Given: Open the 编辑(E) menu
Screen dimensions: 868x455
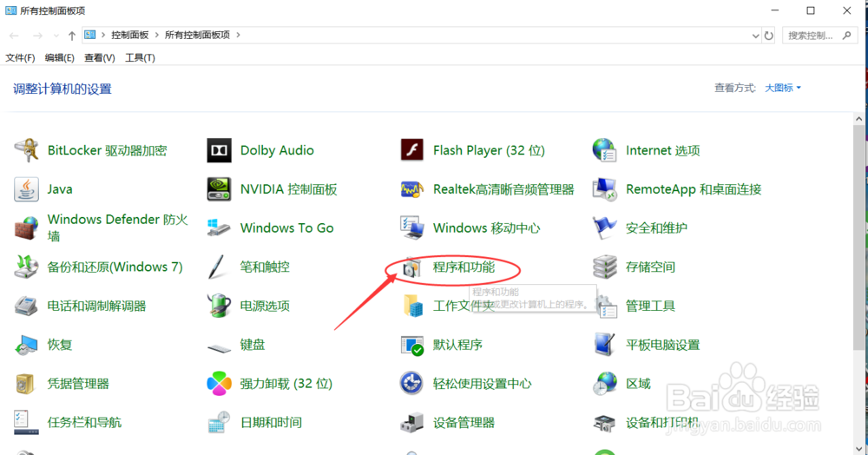Looking at the screenshot, I should coord(59,57).
